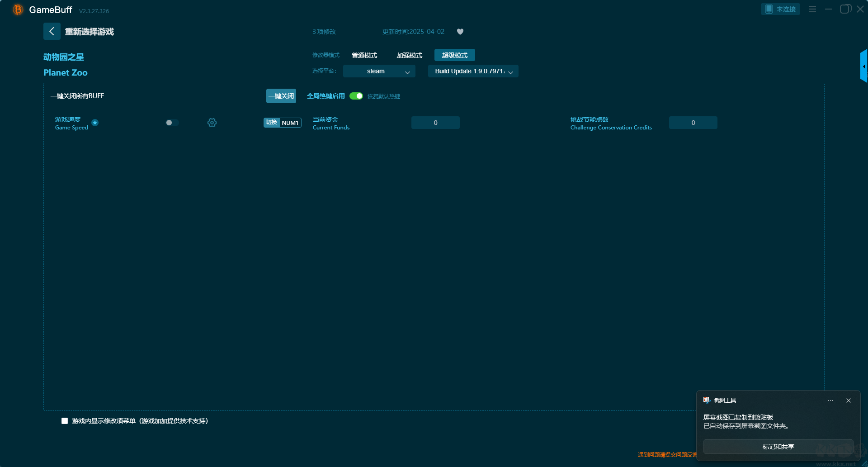Screen dimensions: 868x467
Task: Click the 未连接 connection status button
Action: pyautogui.click(x=780, y=9)
